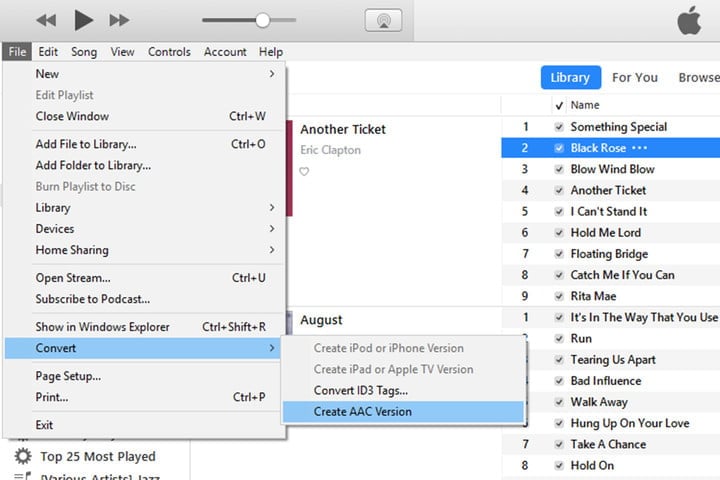Screen dimensions: 720x480
Task: Select the song Take A Chance
Action: 608,444
